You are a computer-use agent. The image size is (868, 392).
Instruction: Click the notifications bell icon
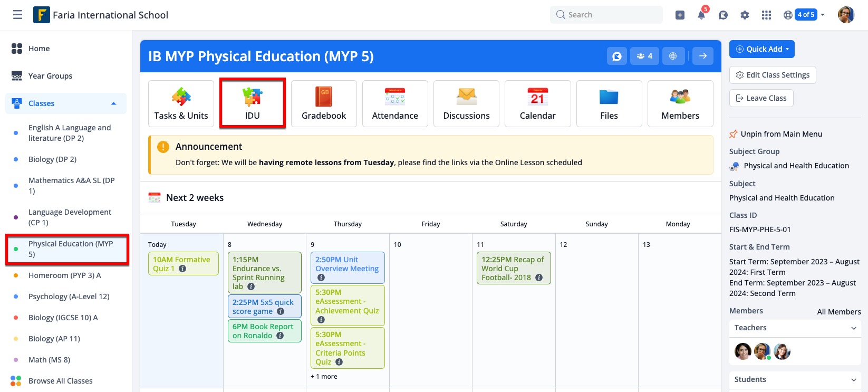(701, 15)
